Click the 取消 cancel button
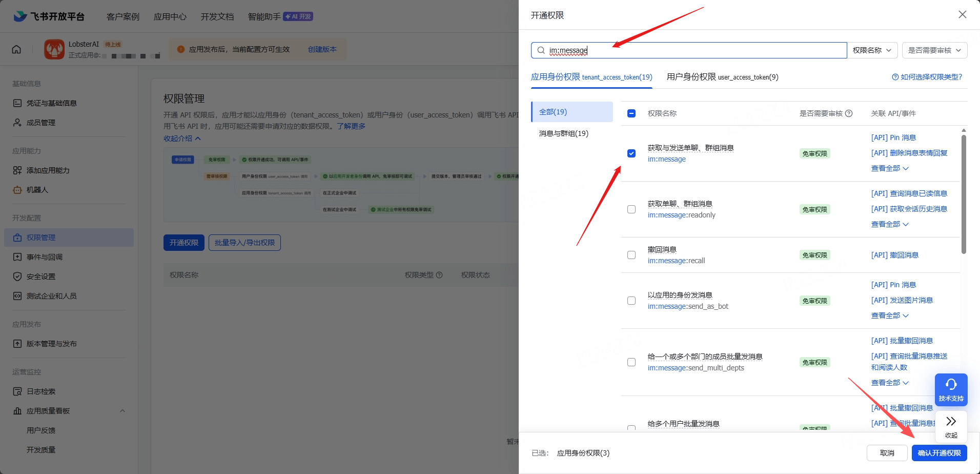This screenshot has width=980, height=474. click(x=887, y=453)
